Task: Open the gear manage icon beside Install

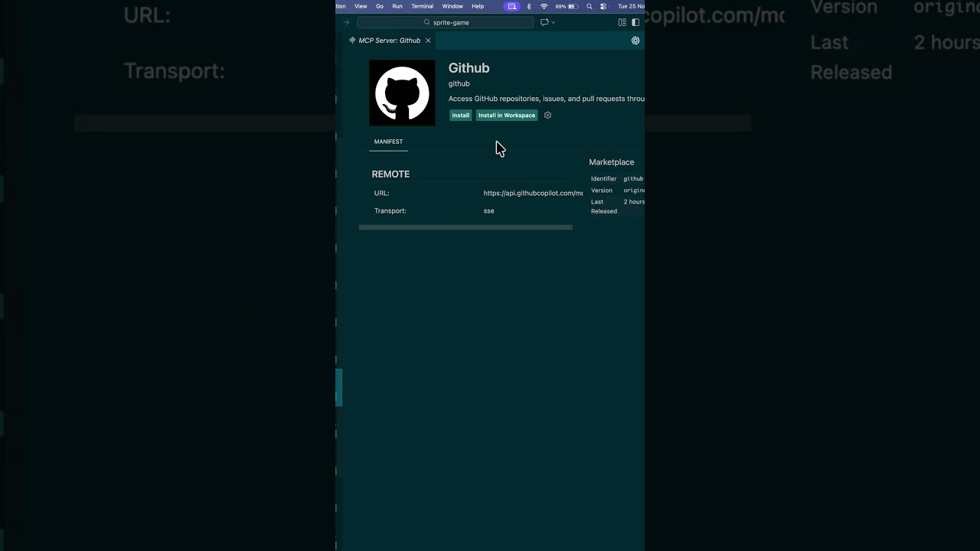Action: click(x=547, y=116)
